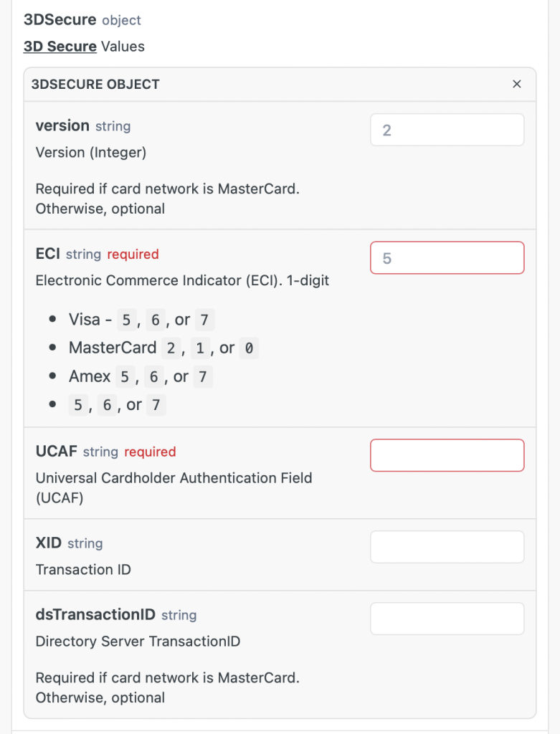Screen dimensions: 560x734
Task: Click the Directory Server TransactionID description text
Action: [x=138, y=642]
